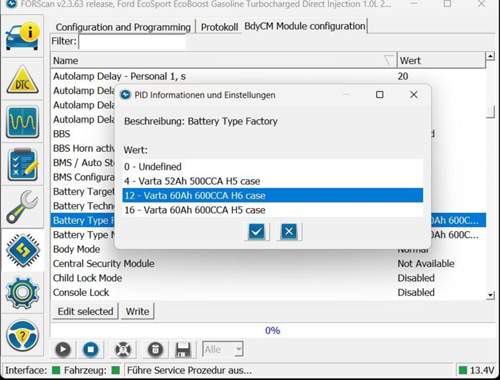
Task: Open the DTC trouble codes section
Action: (22, 80)
